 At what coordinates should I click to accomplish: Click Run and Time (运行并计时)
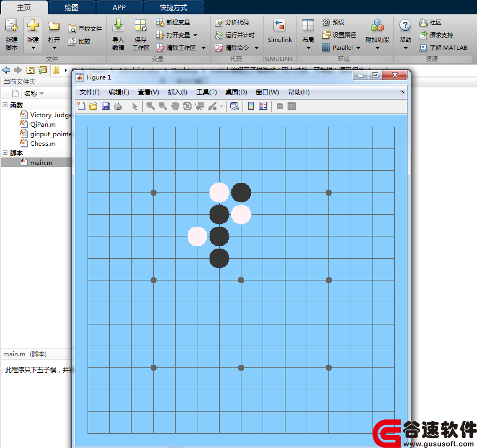pos(235,35)
